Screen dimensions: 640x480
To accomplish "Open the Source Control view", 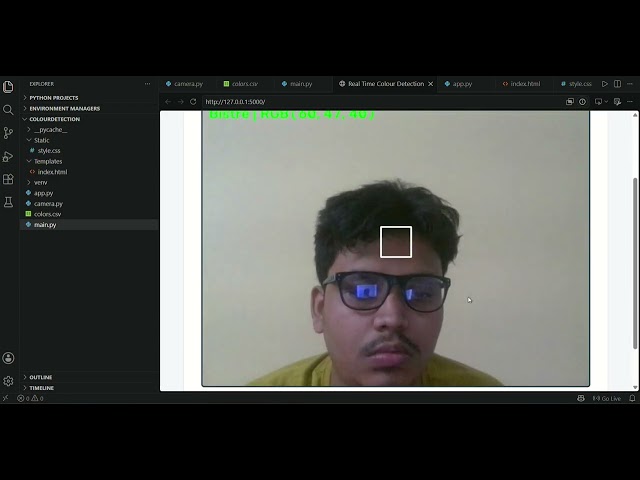I will 8,133.
